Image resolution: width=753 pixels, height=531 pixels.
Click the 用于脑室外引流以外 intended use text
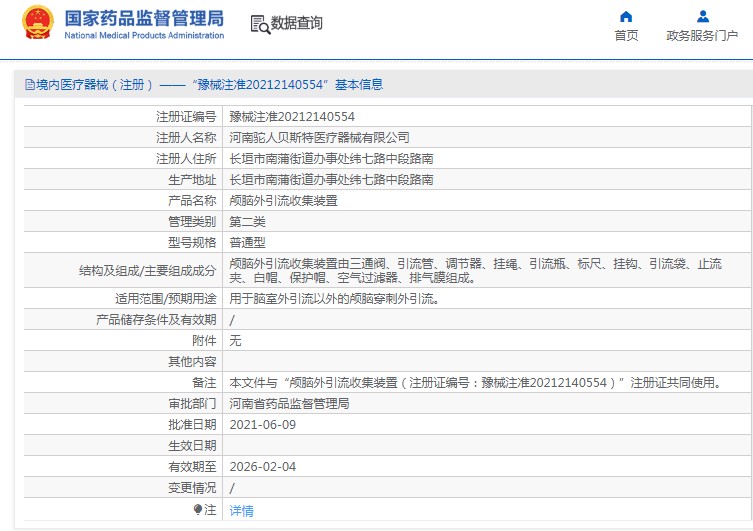(x=334, y=299)
